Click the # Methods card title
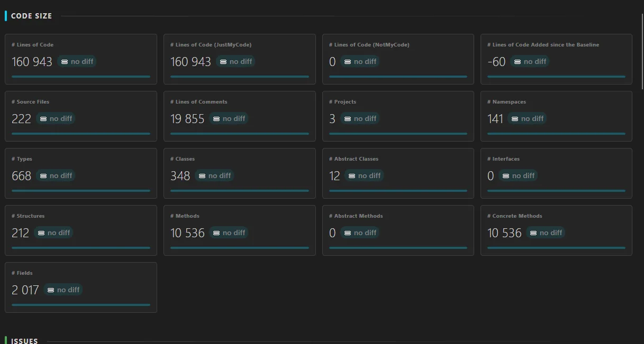The width and height of the screenshot is (644, 344). coord(185,216)
